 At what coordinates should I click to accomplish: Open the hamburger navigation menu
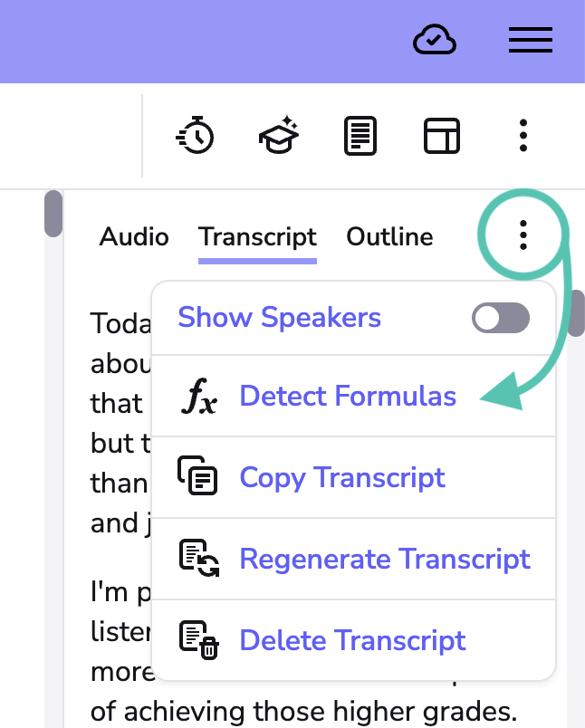click(531, 40)
